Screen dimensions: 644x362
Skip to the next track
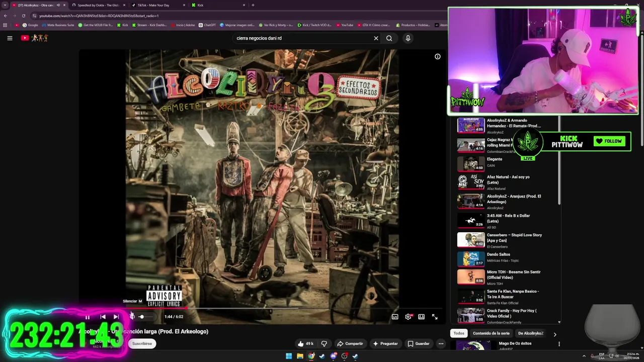click(116, 317)
